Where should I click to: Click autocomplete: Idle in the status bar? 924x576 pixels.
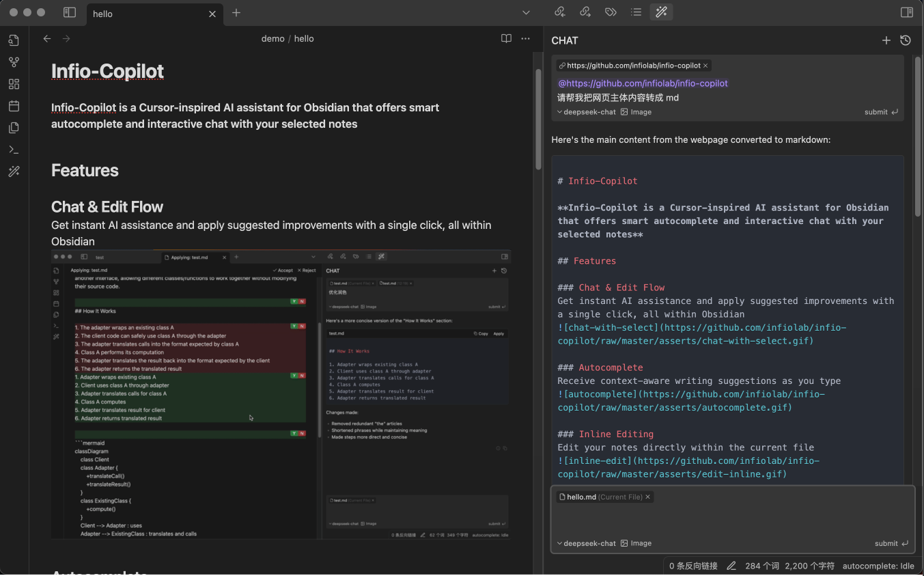[x=878, y=566]
